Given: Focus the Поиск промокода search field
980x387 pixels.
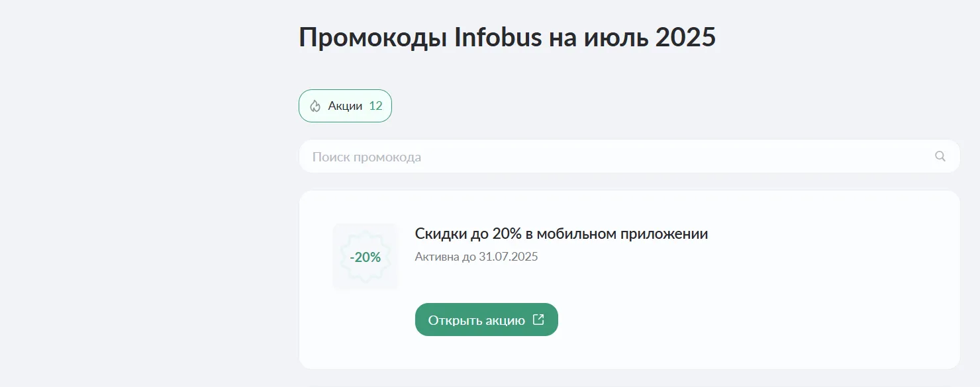Looking at the screenshot, I should click(x=596, y=157).
